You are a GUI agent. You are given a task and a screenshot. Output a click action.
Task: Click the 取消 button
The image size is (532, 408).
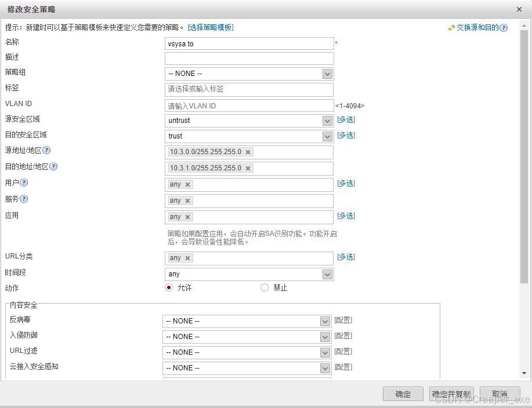click(x=500, y=394)
